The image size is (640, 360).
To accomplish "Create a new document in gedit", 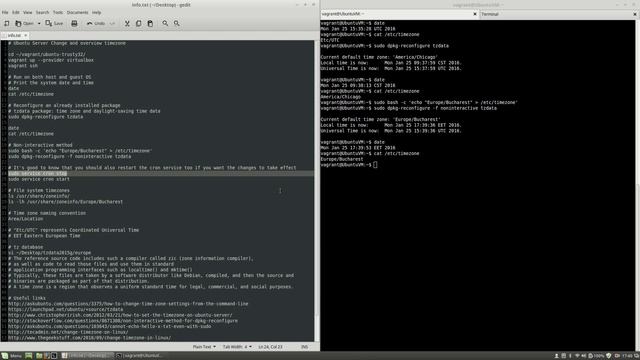I will pyautogui.click(x=7, y=23).
